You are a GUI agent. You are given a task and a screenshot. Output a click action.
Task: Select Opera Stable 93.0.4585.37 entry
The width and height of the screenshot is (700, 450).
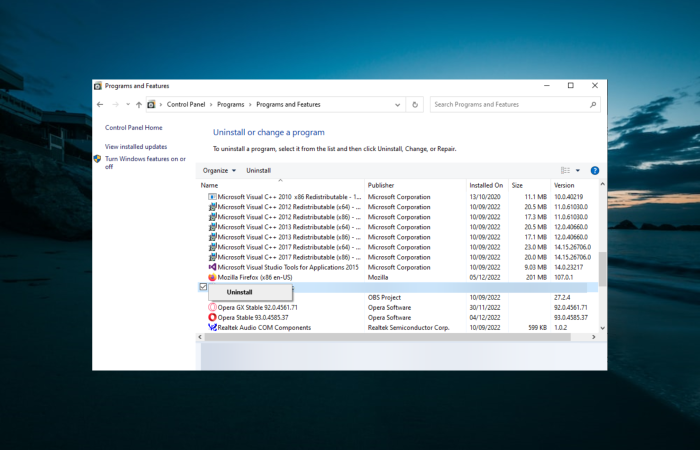click(x=397, y=317)
